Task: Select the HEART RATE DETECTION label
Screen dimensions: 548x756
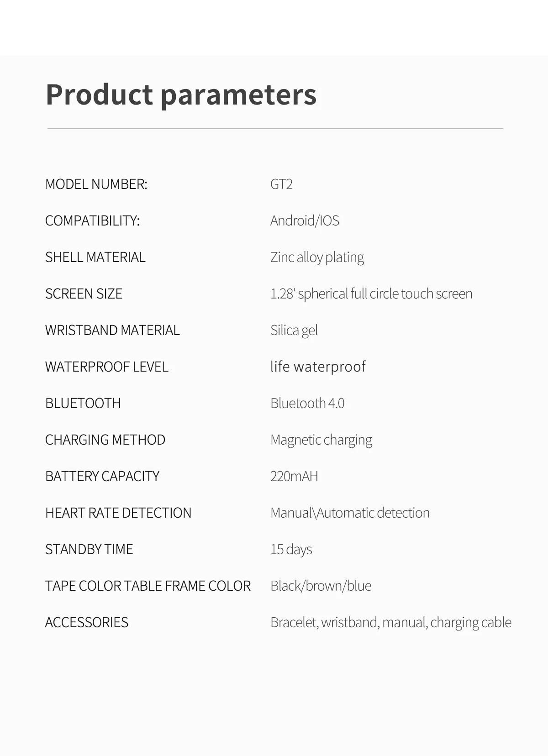Action: click(118, 513)
